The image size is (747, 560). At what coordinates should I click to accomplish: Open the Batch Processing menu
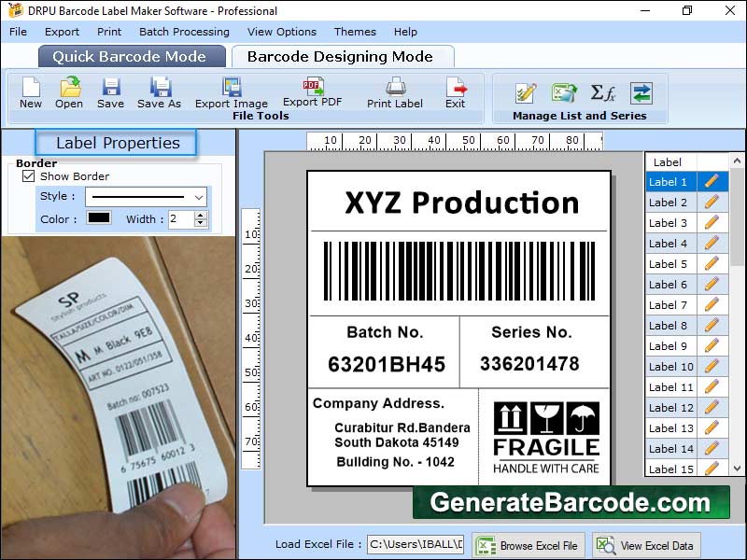tap(184, 32)
